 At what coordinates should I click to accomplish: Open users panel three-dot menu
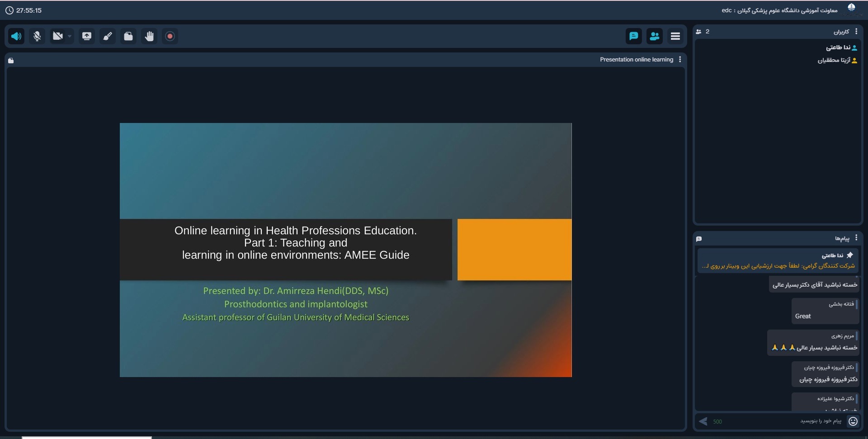pos(856,32)
